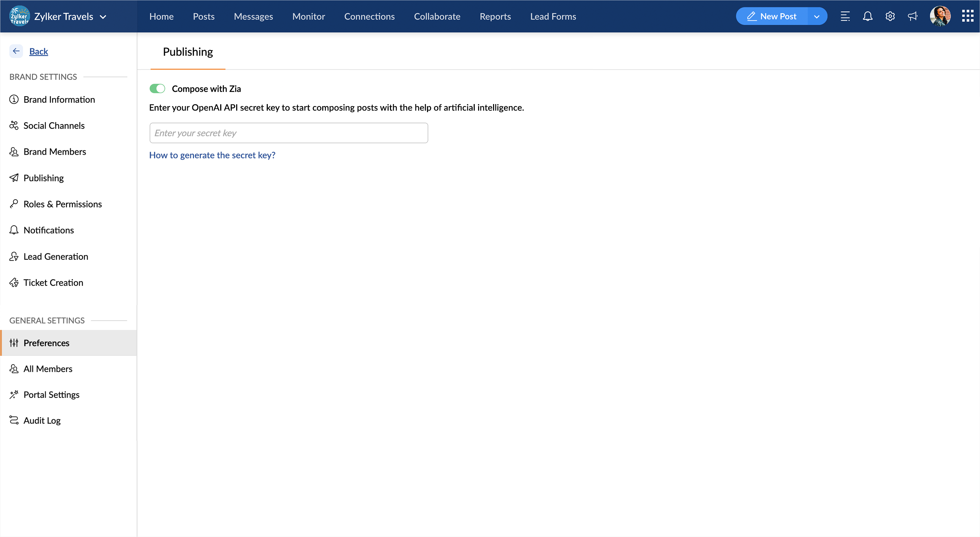Screen dimensions: 980x537
Task: Click the Brand Information info icon
Action: [14, 99]
